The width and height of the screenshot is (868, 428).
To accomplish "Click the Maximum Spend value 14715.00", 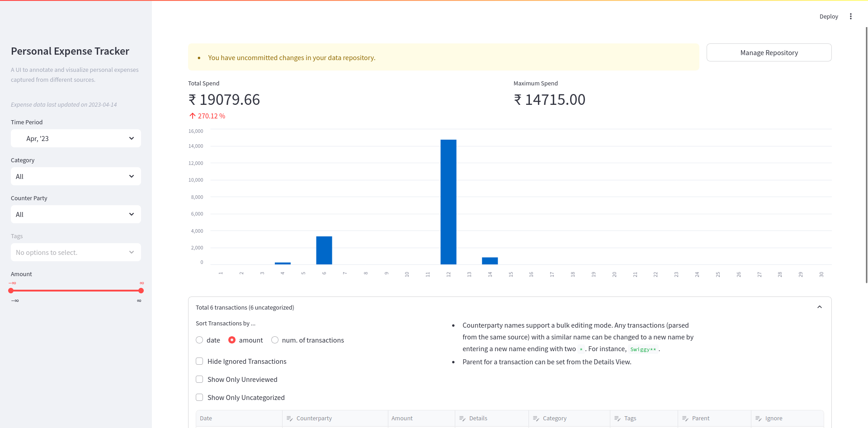I will point(550,99).
